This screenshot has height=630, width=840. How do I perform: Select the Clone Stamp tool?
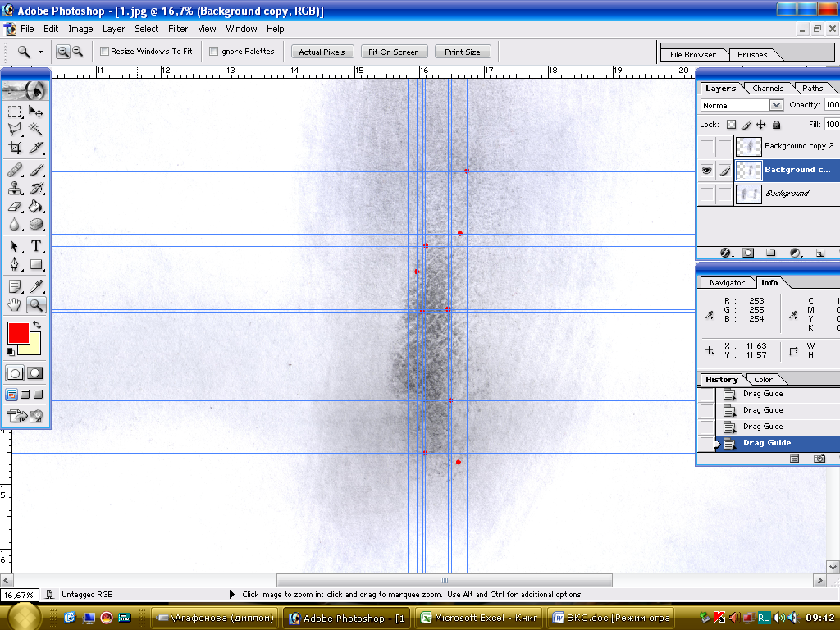click(x=15, y=188)
